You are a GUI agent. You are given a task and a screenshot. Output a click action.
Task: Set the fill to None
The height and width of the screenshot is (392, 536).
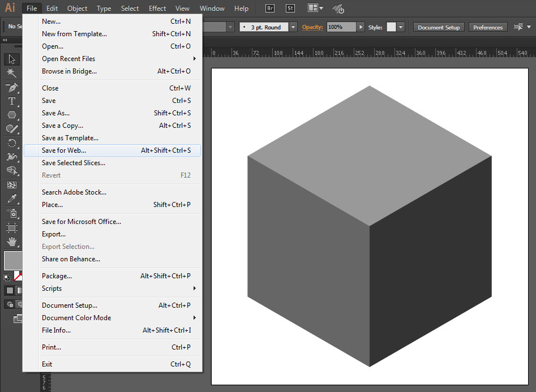tap(18, 276)
